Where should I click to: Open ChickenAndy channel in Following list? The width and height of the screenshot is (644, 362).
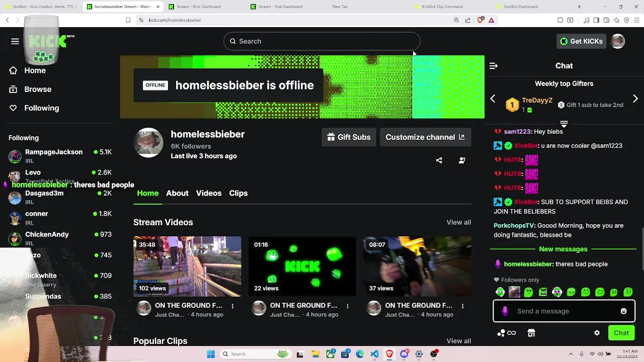click(60, 238)
